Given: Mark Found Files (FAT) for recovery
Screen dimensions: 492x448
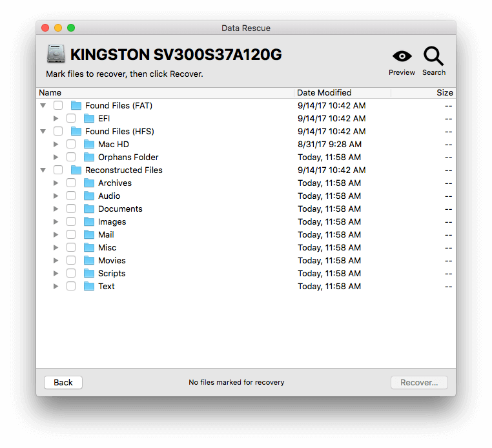Looking at the screenshot, I should coord(58,105).
